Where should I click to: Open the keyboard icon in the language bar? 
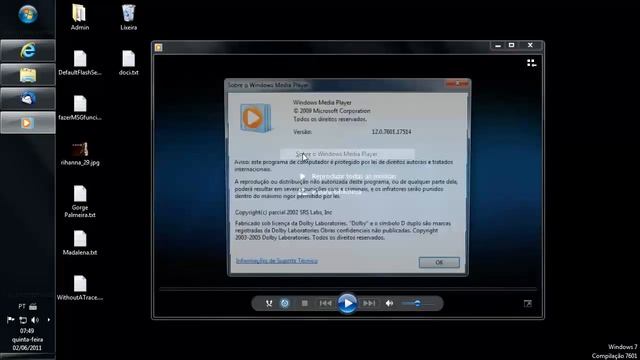point(33,306)
